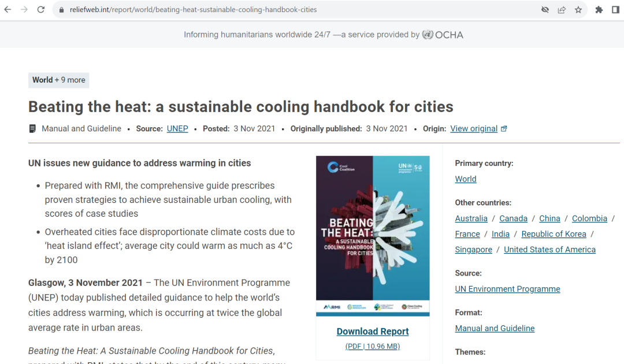Expand the "World + 9 more" country tag
Viewport: 624px width, 364px height.
click(58, 80)
